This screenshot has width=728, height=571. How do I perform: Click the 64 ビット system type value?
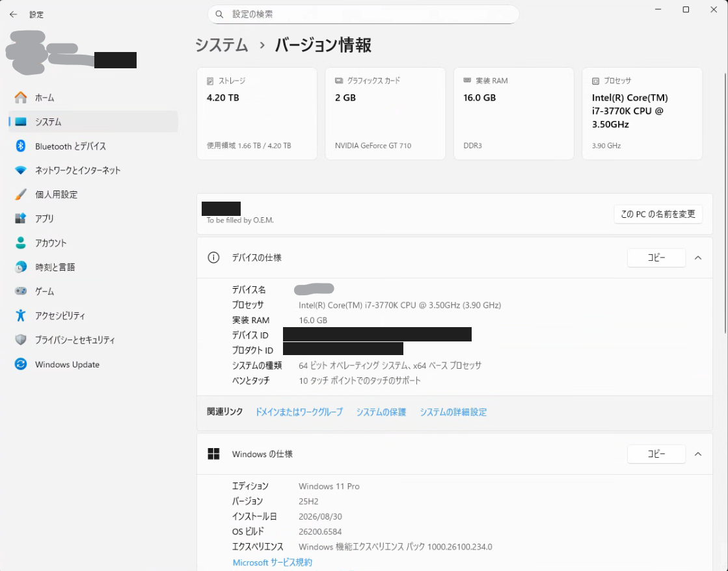(390, 365)
